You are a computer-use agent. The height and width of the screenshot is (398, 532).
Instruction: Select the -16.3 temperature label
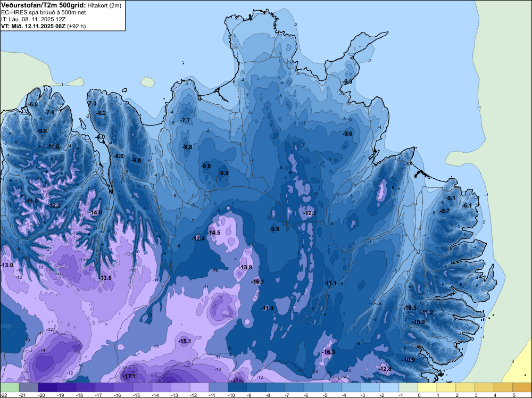click(x=328, y=352)
